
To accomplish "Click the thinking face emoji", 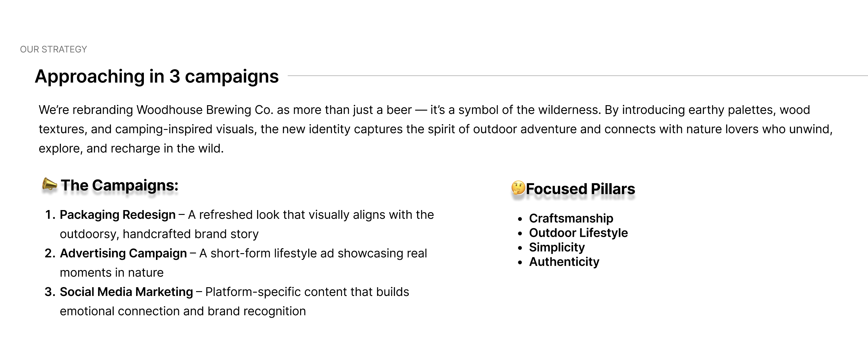I will click(518, 188).
